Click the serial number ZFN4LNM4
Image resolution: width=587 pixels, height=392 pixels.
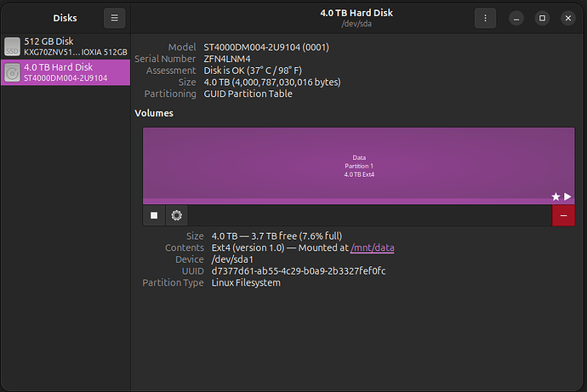pyautogui.click(x=227, y=59)
